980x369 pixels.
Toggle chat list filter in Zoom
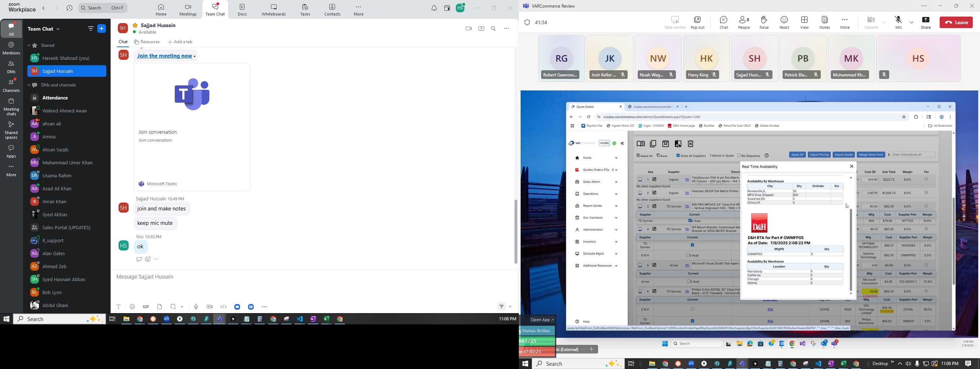(x=90, y=29)
